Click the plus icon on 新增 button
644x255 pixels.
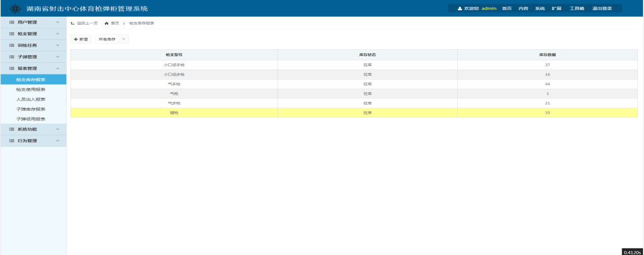tap(76, 39)
